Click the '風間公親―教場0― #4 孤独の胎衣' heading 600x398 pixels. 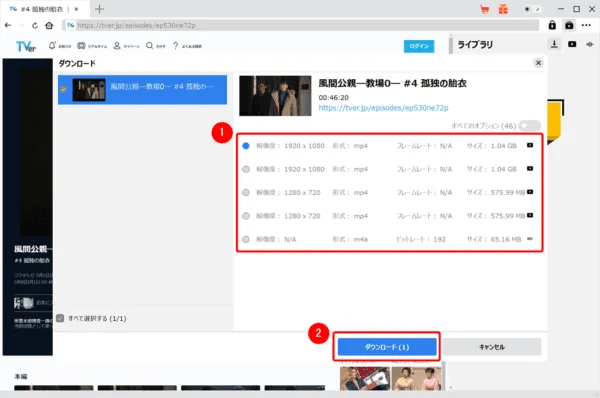coord(392,83)
